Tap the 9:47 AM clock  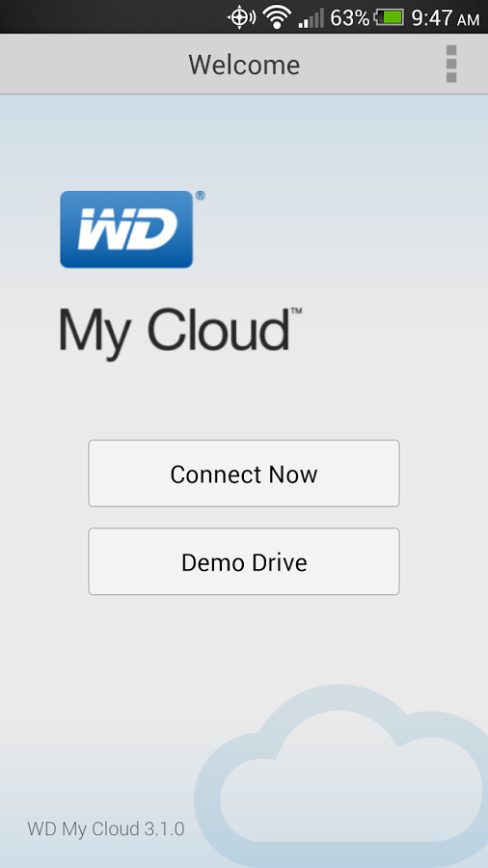click(x=446, y=18)
